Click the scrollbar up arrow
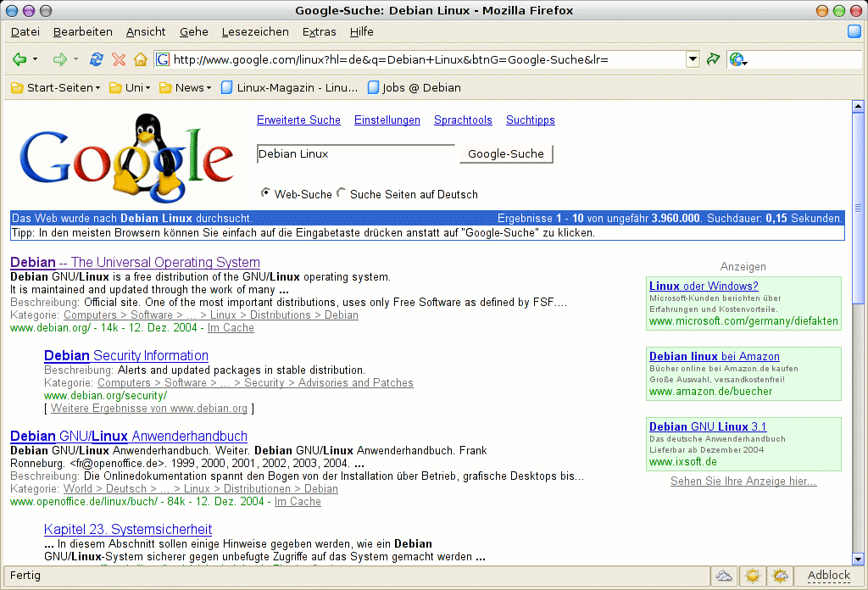 click(x=858, y=106)
